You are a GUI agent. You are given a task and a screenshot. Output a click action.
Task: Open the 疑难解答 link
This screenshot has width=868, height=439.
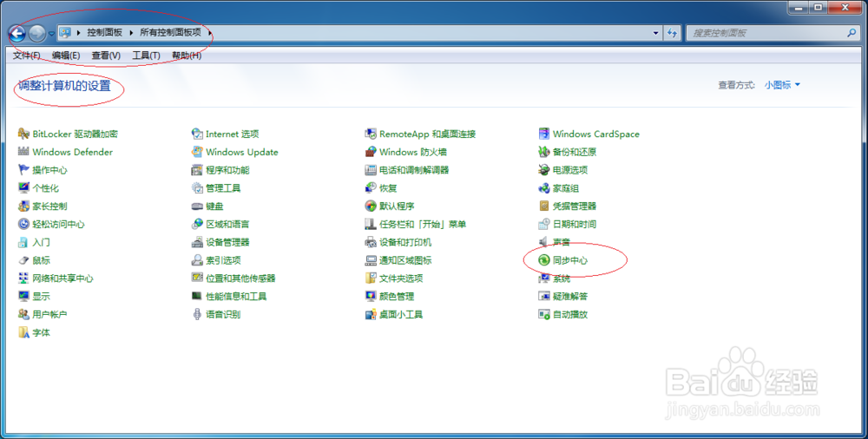pos(570,296)
